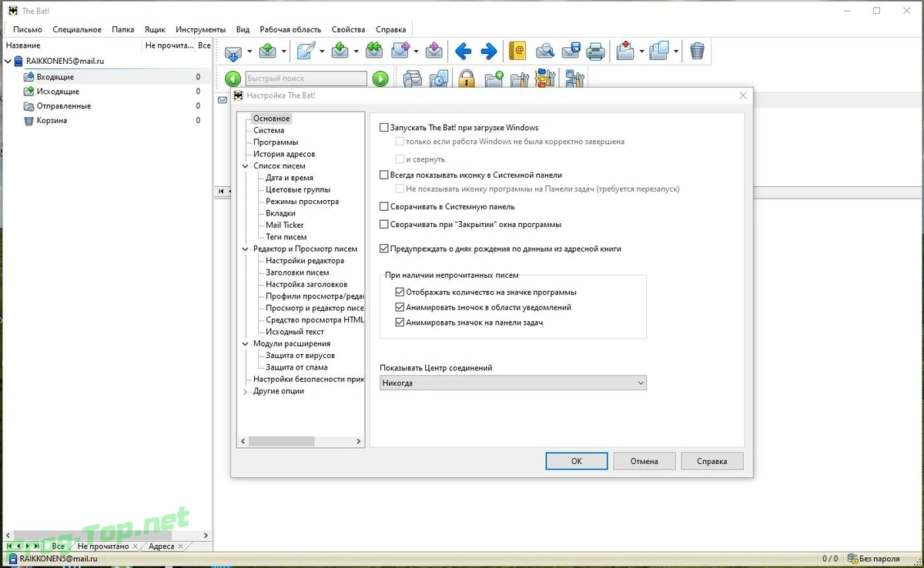Click the blue left arrow icon
Viewport: 924px width, 568px height.
click(x=463, y=52)
